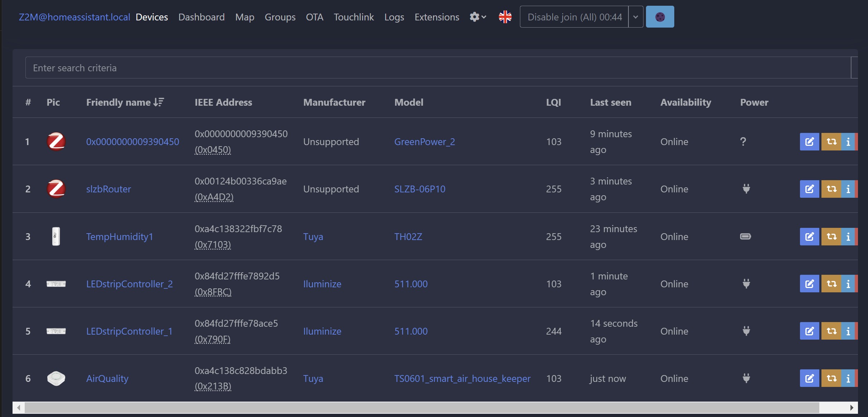Viewport: 868px width, 417px height.
Task: Go to the Map page
Action: pos(245,17)
